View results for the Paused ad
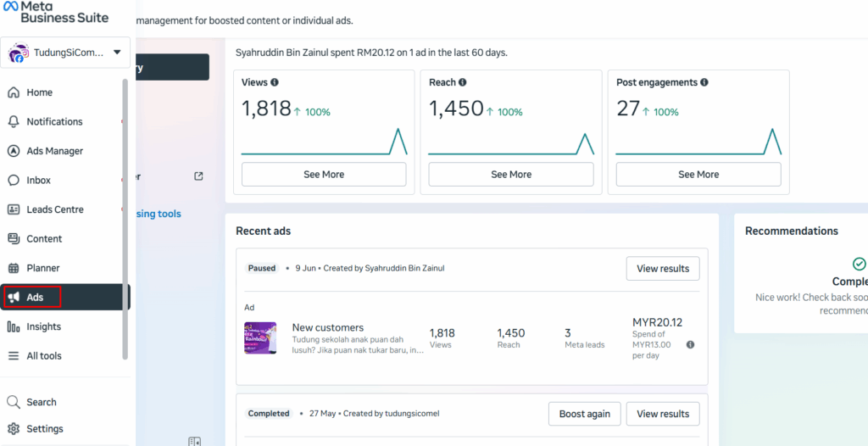This screenshot has width=868, height=446. click(x=663, y=269)
